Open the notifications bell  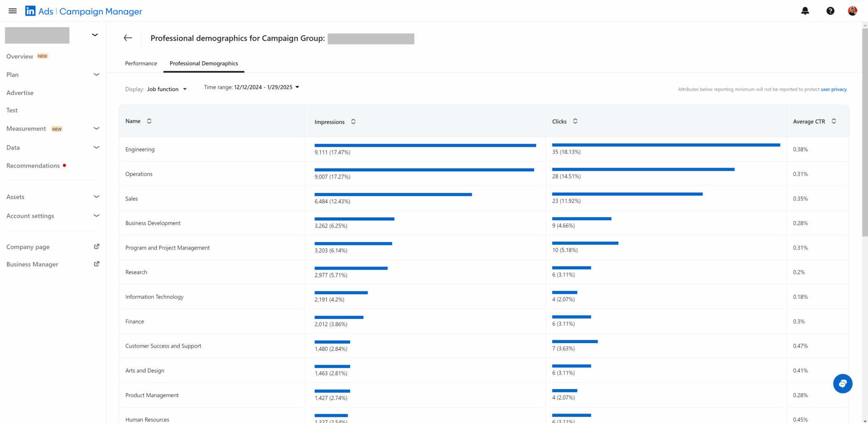[x=805, y=11]
